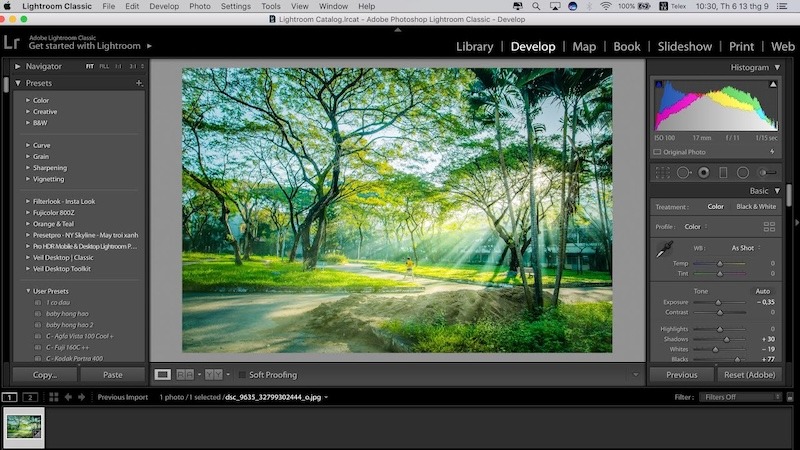This screenshot has width=800, height=450.
Task: Open the Print module
Action: (x=741, y=46)
